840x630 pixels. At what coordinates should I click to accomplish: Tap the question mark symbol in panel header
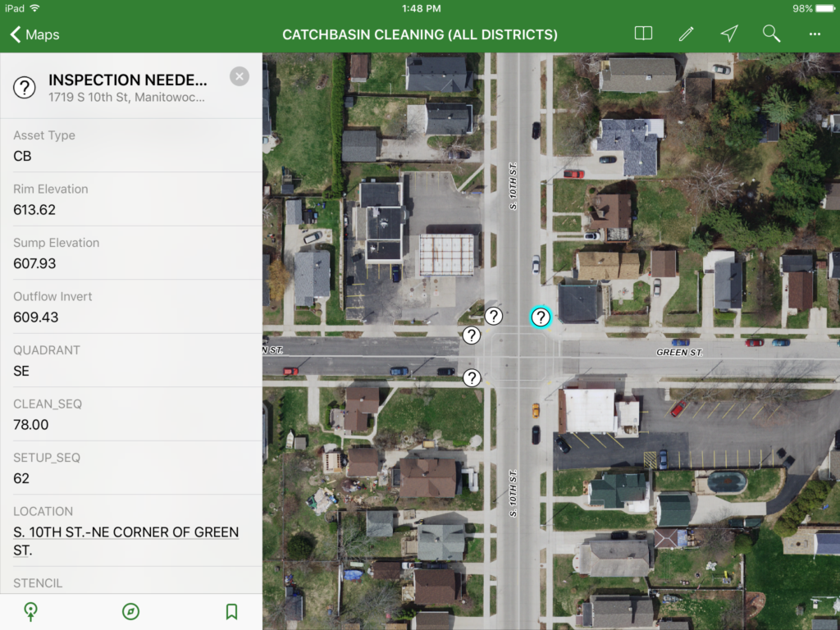(25, 87)
